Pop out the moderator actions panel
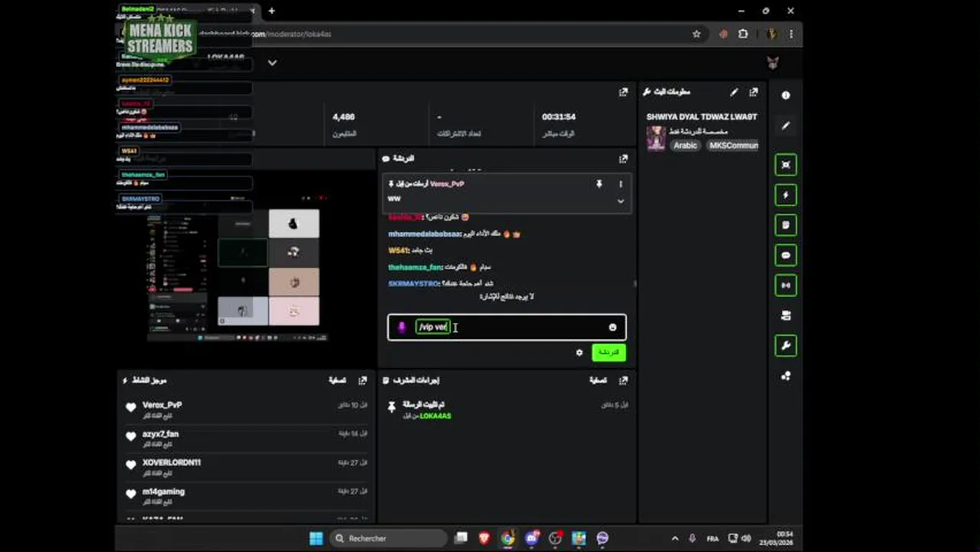The image size is (980, 552). coord(623,380)
